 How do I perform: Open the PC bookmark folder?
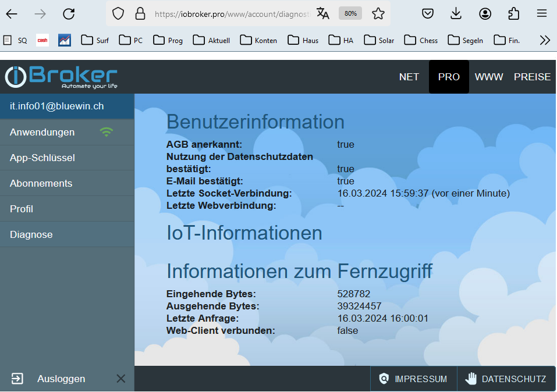(131, 40)
